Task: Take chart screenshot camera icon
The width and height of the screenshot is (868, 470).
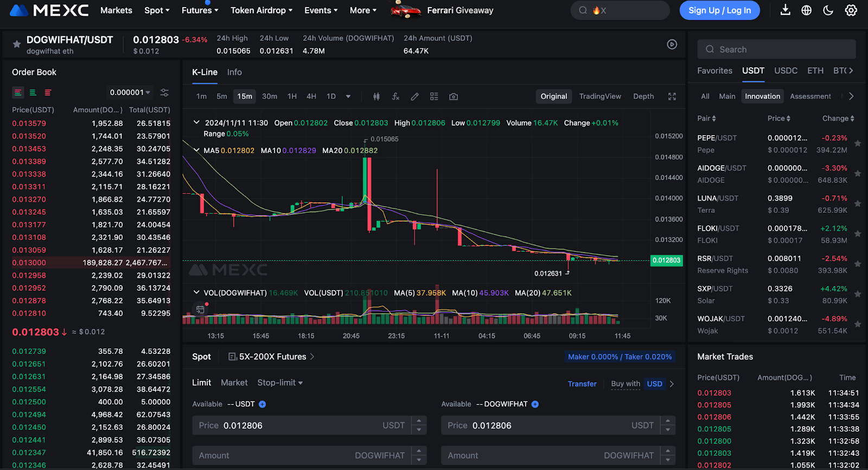Action: 454,97
